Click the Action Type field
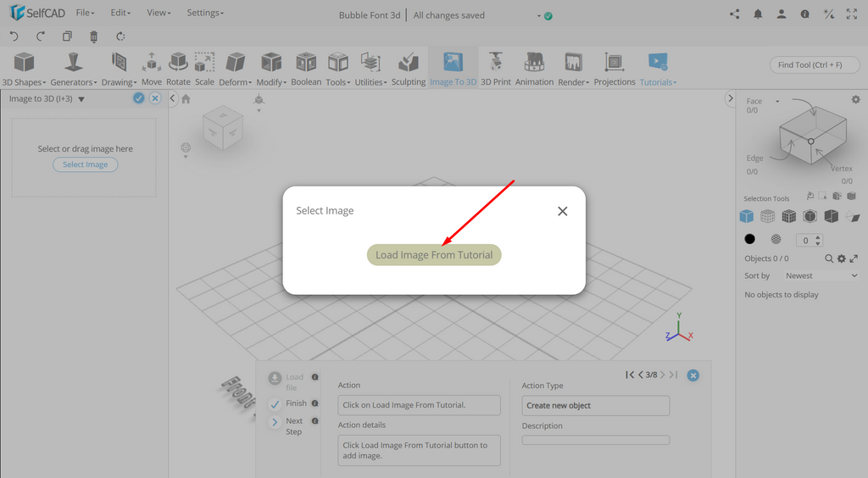 coord(596,405)
